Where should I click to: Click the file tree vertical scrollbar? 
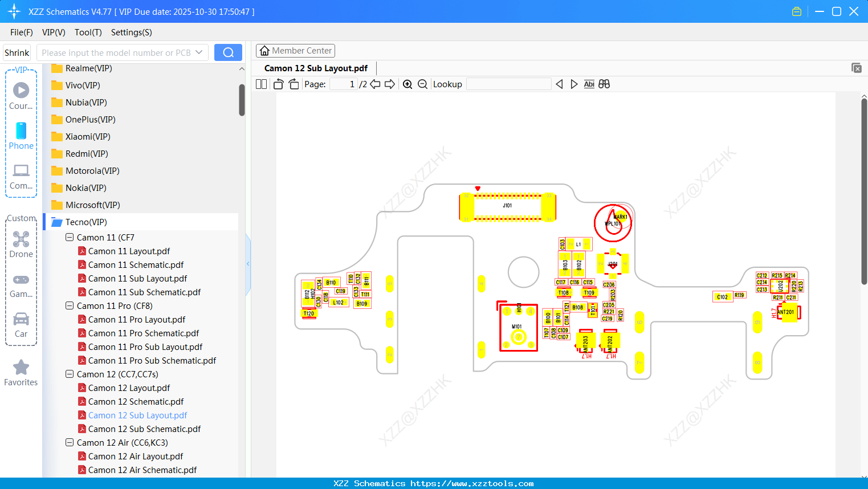point(242,100)
